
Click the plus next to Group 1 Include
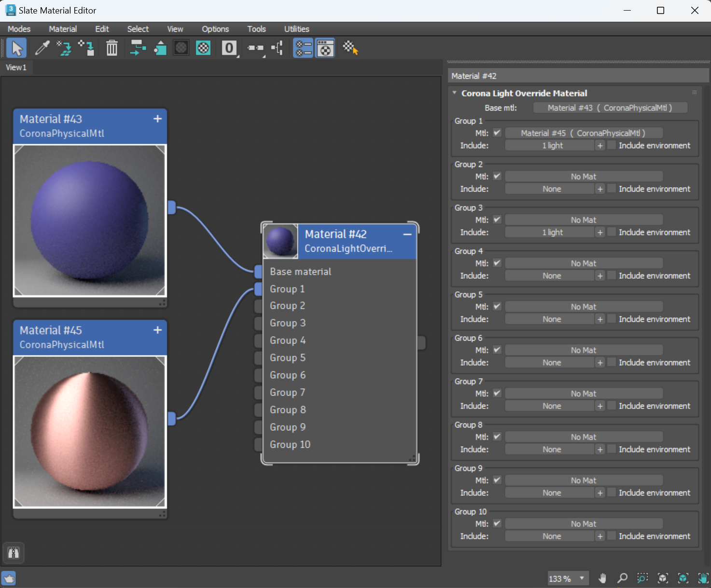[600, 146]
